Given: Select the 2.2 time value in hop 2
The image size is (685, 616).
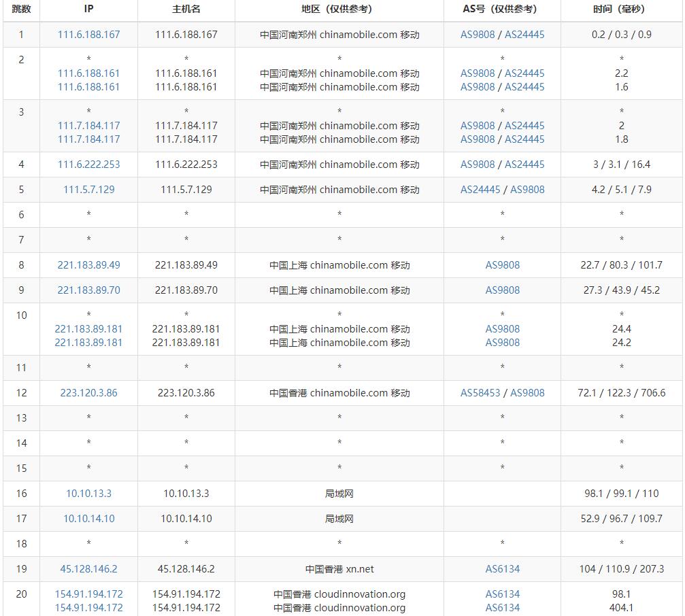Looking at the screenshot, I should point(622,73).
